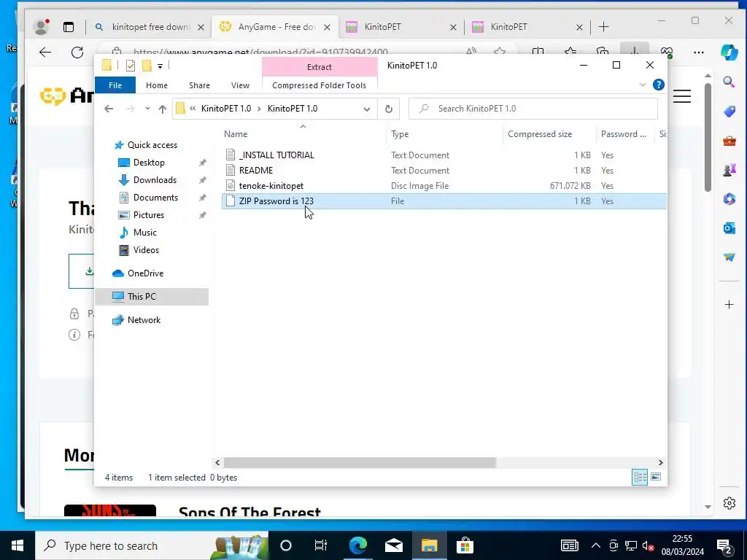747x560 pixels.
Task: Switch to the large icons view in the status bar
Action: 656,477
